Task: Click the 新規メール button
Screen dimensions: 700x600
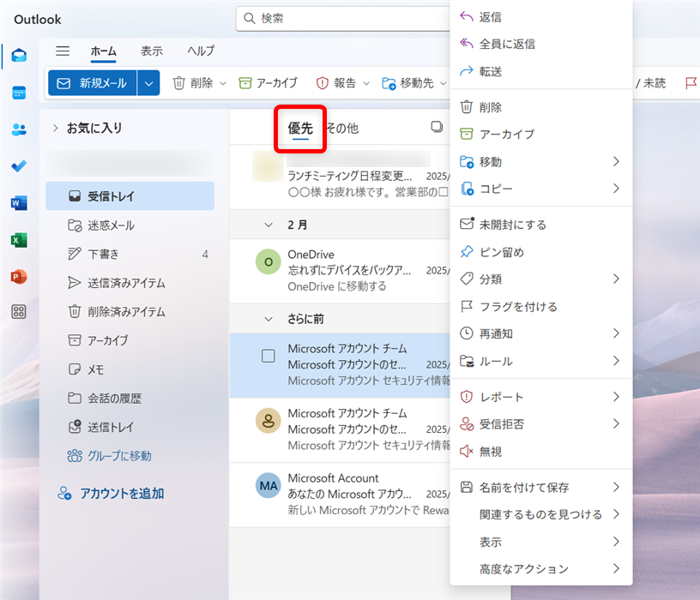Action: pyautogui.click(x=92, y=83)
